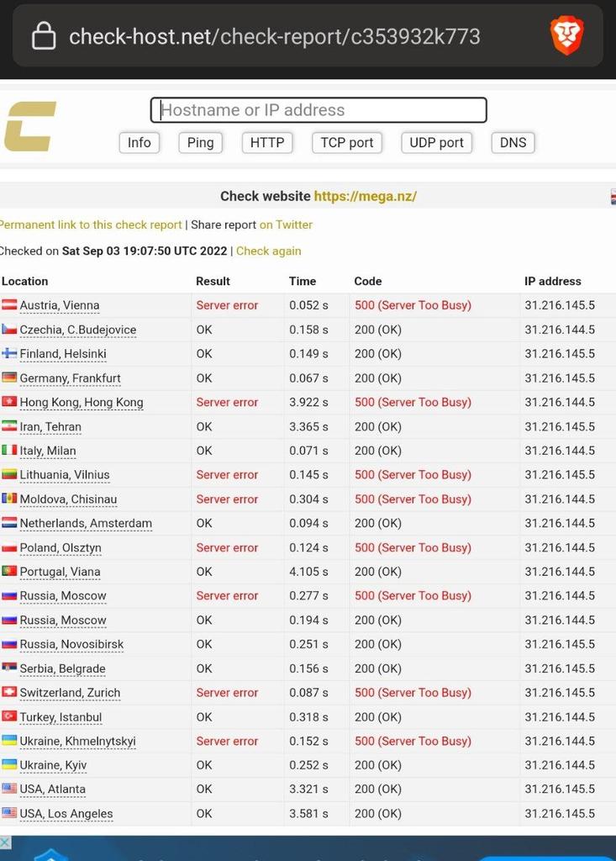Select Turkey, Istanbul location
Image resolution: width=616 pixels, height=861 pixels.
(x=61, y=717)
